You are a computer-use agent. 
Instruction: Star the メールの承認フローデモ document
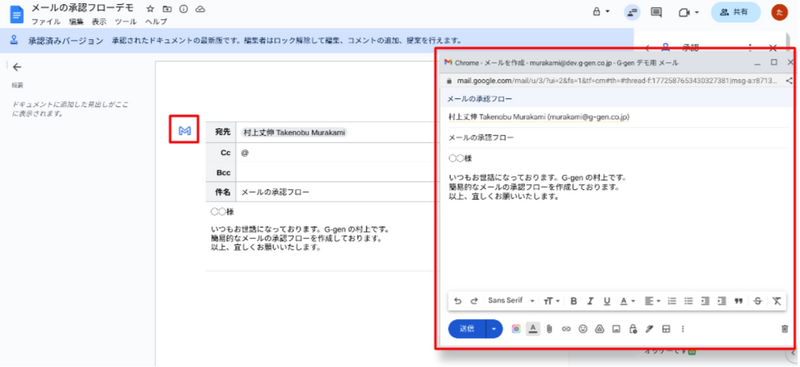click(150, 9)
